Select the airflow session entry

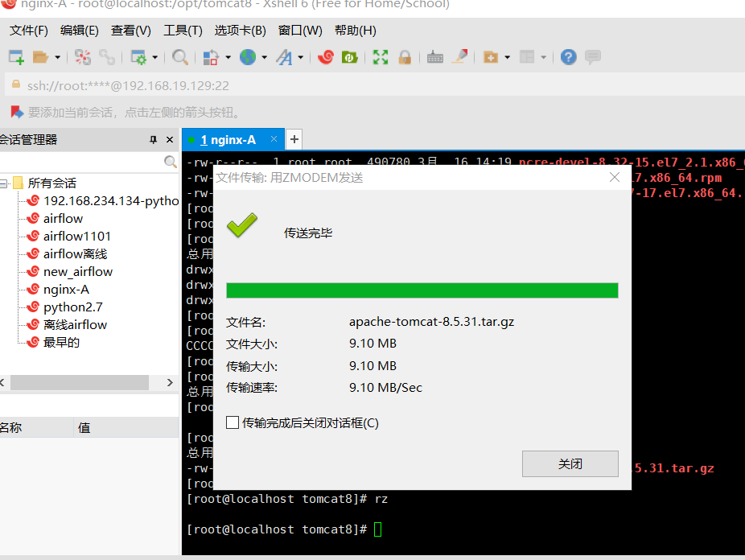(55, 219)
